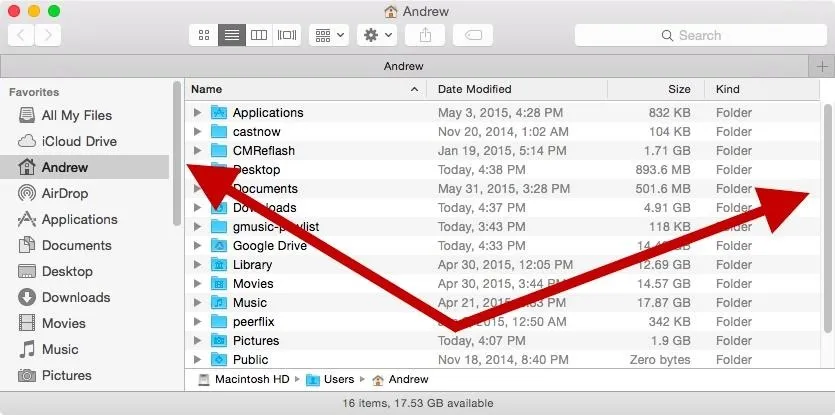Select the peerflix folder name

tap(253, 322)
